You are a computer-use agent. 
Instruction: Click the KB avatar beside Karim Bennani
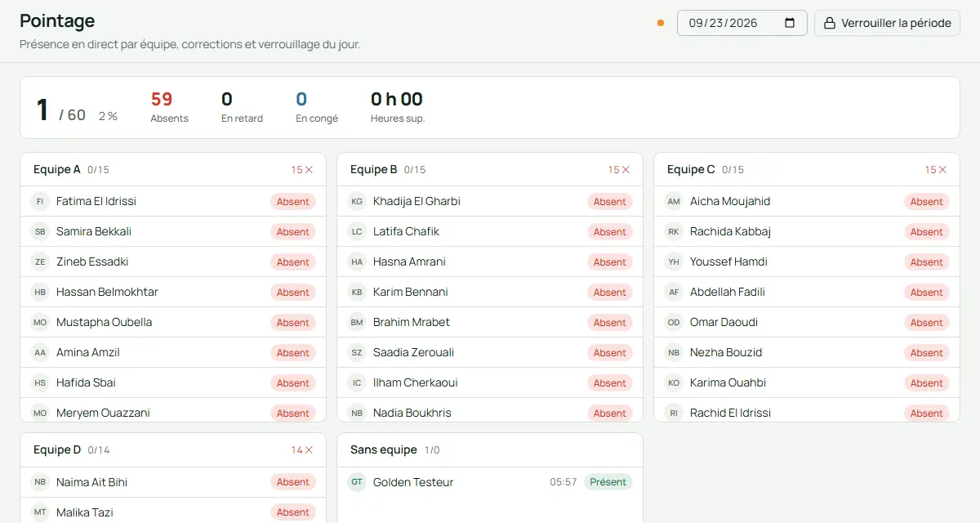coord(357,292)
